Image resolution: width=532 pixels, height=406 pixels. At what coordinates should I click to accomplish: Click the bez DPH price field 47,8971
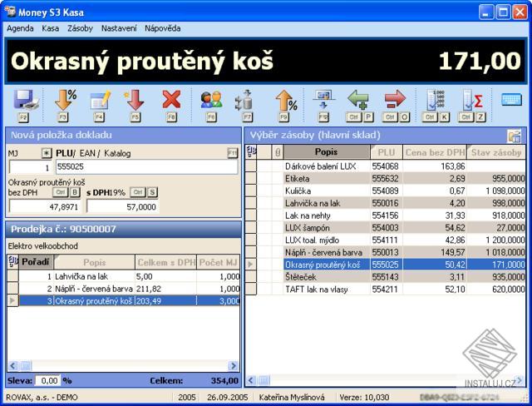tap(46, 206)
